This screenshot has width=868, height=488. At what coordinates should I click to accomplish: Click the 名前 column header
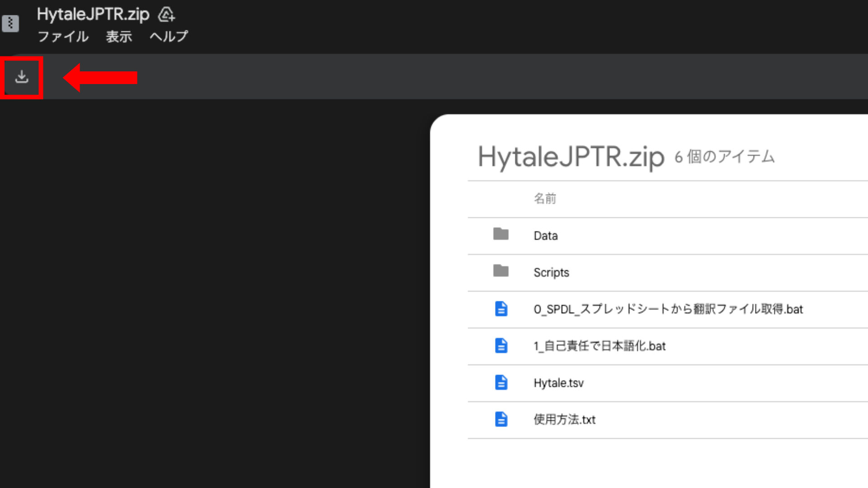(545, 199)
